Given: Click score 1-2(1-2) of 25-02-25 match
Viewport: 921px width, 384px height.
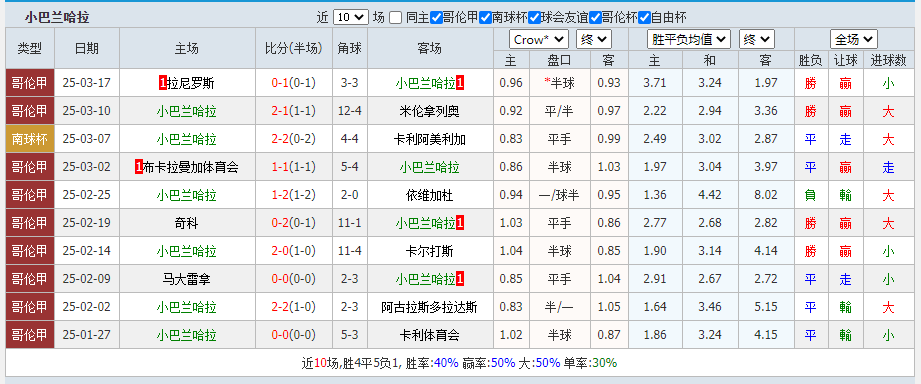Looking at the screenshot, I should pyautogui.click(x=294, y=195).
